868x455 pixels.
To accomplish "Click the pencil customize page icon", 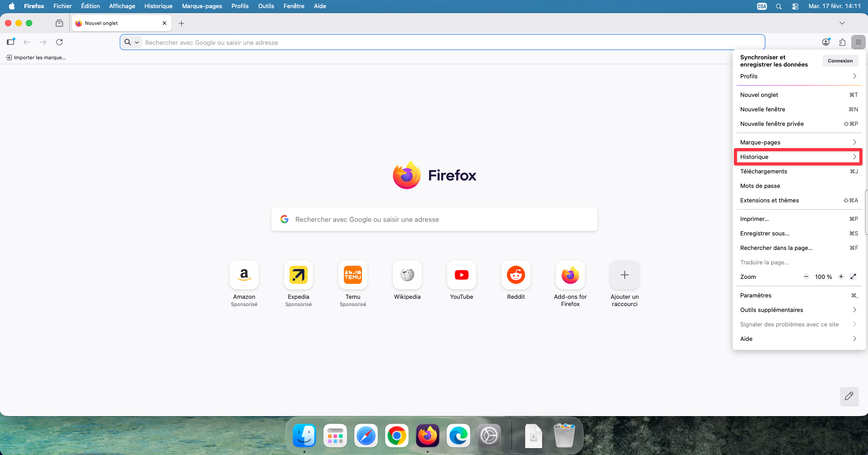I will 849,396.
